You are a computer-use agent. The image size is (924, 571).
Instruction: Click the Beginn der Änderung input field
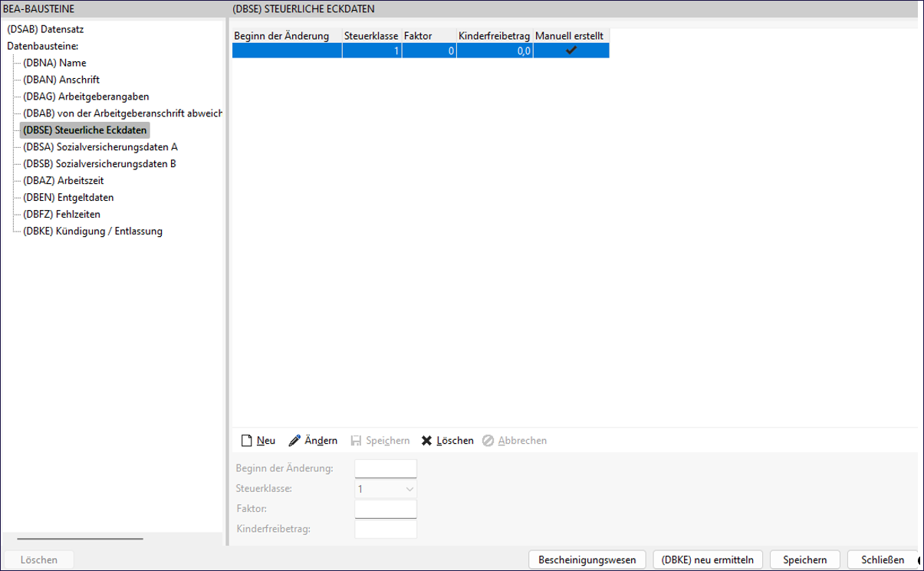coord(386,468)
